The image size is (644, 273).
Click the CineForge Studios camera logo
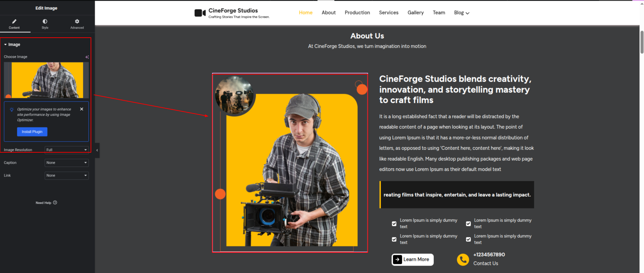pyautogui.click(x=200, y=13)
